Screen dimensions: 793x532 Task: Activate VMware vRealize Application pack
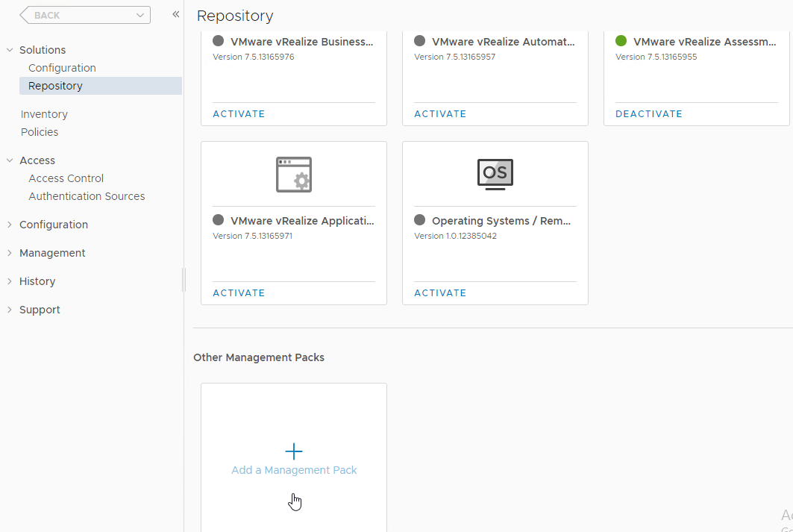pos(239,292)
